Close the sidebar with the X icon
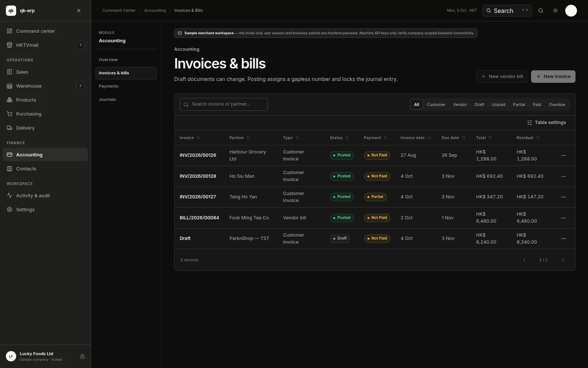This screenshot has height=368, width=588. click(x=79, y=11)
